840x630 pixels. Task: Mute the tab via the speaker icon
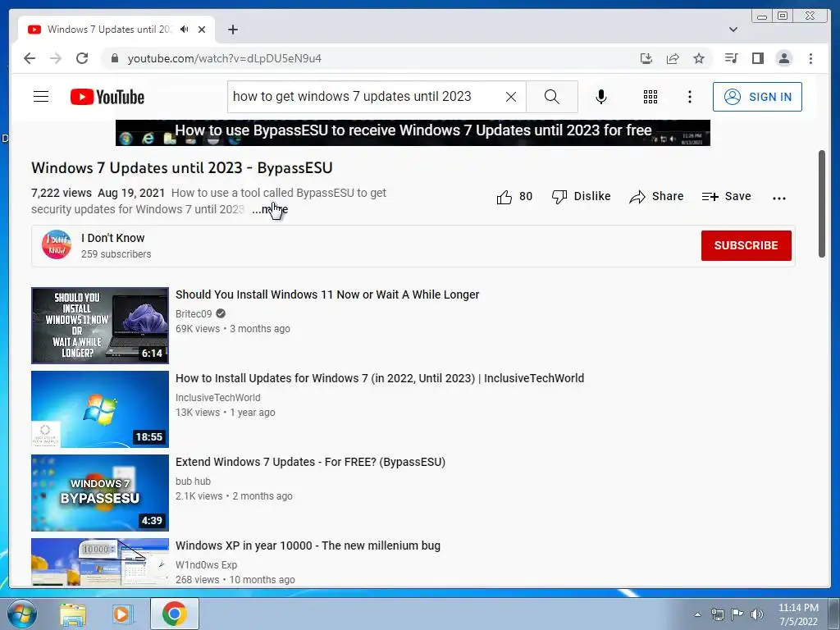click(185, 30)
